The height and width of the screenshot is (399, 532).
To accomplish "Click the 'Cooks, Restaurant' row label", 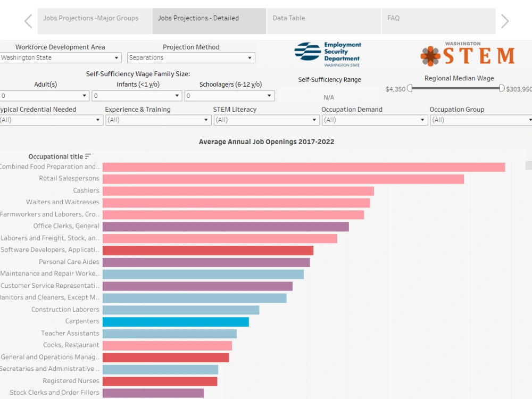I will (71, 345).
